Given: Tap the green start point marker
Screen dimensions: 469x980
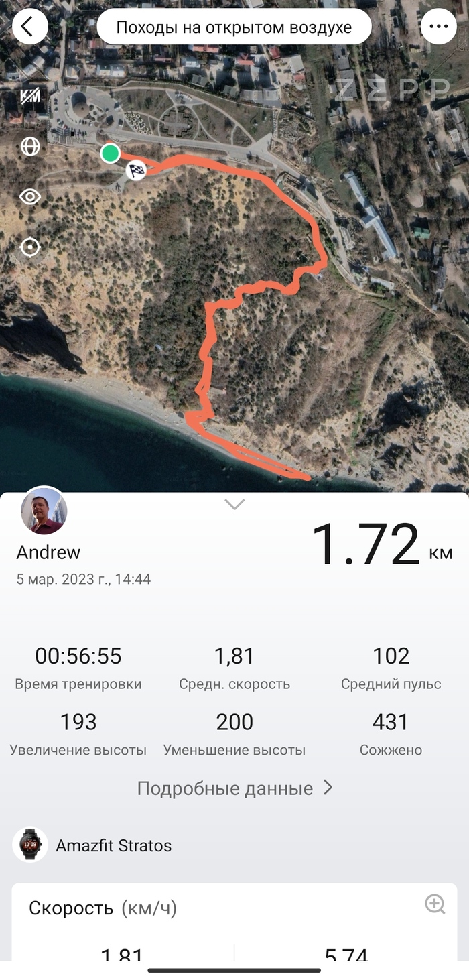Looking at the screenshot, I should click(111, 154).
